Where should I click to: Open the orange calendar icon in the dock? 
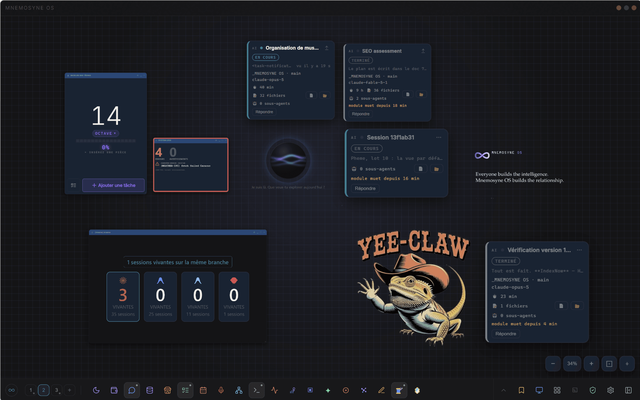click(203, 390)
